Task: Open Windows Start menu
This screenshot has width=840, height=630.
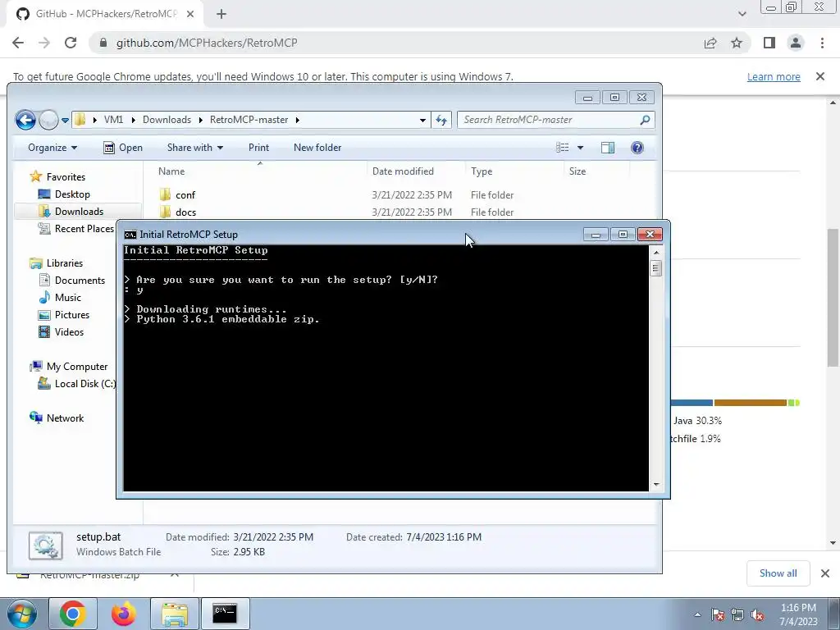Action: (x=21, y=614)
